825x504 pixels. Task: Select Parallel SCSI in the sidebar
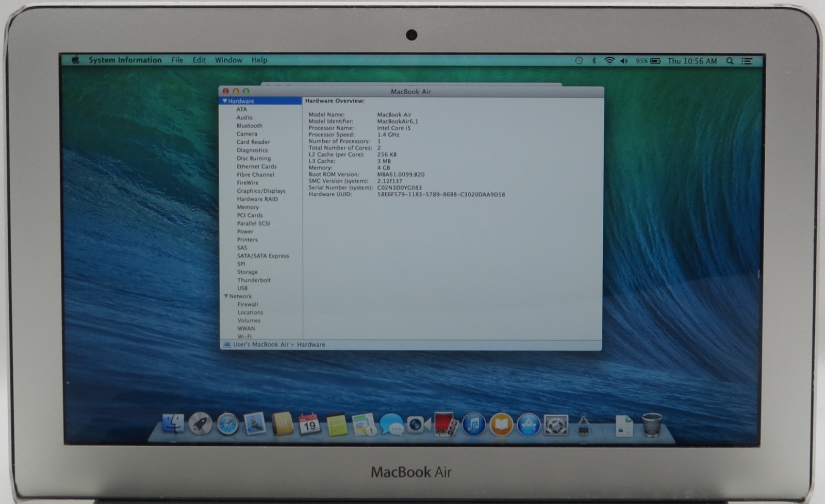point(253,224)
